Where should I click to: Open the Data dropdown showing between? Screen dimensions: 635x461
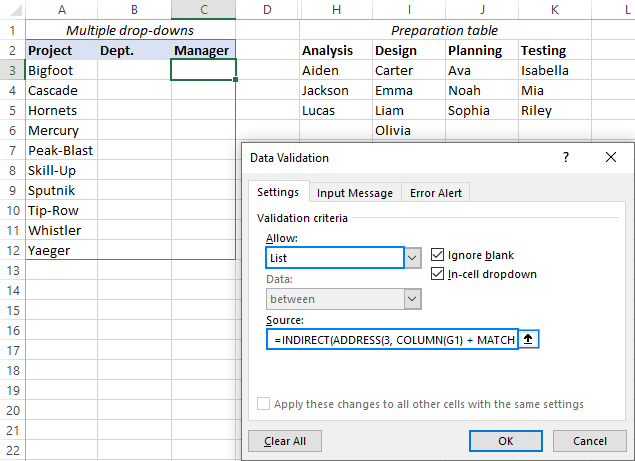412,299
